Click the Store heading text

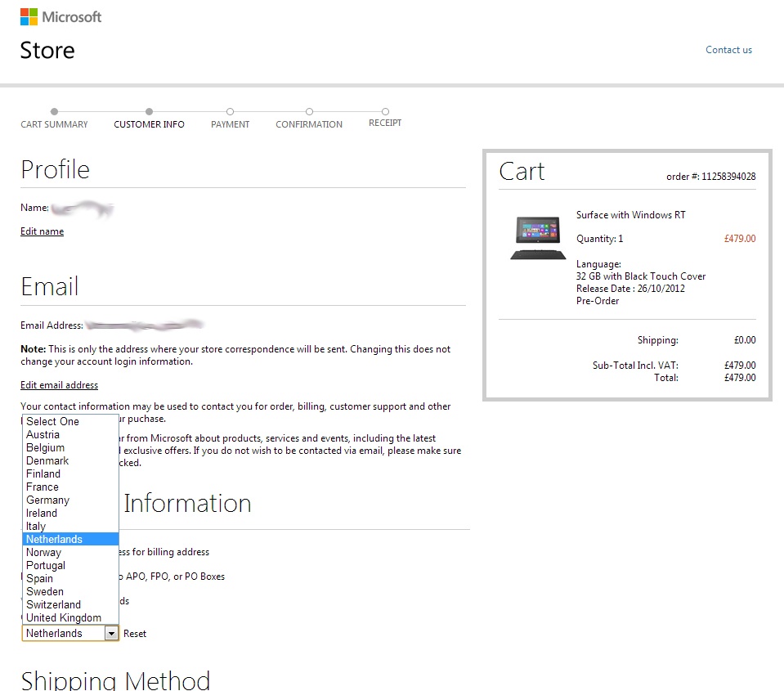tap(47, 51)
